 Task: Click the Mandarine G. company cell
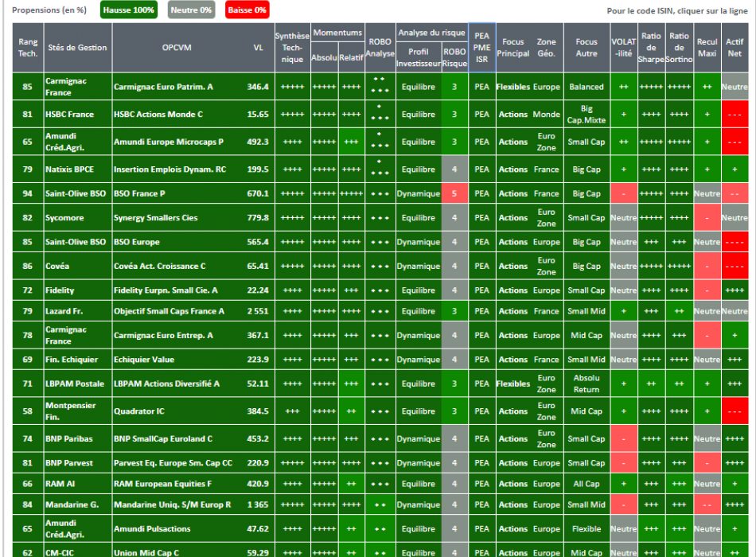[x=78, y=504]
